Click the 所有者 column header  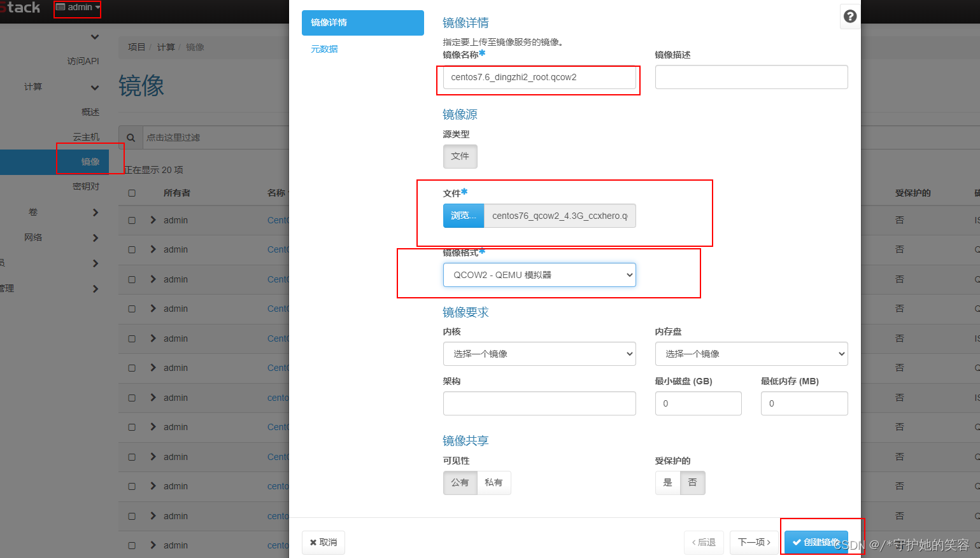pos(177,193)
